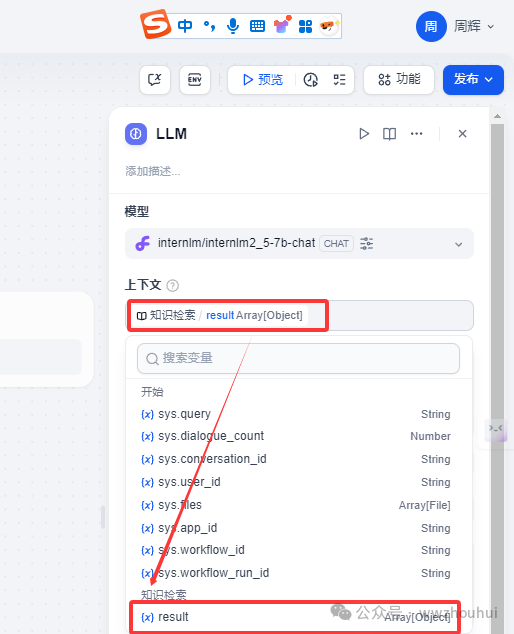Open the checklist icon
The width and height of the screenshot is (514, 634).
click(x=339, y=80)
